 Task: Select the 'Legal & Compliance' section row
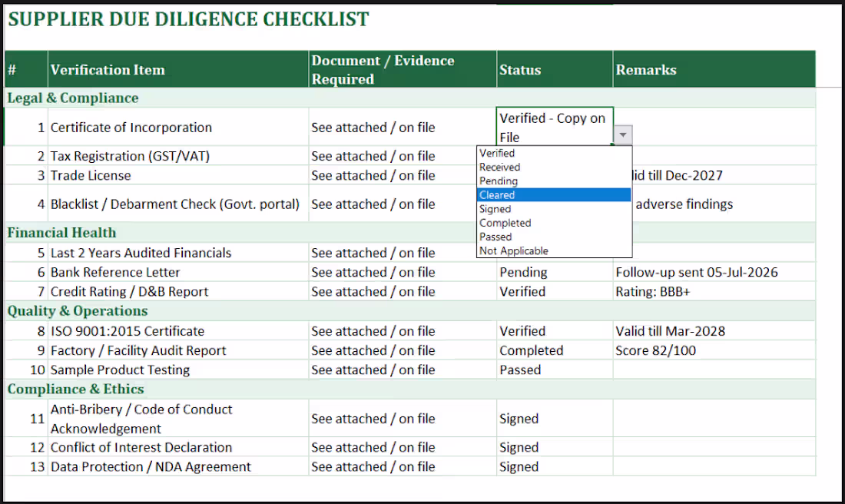click(410, 98)
